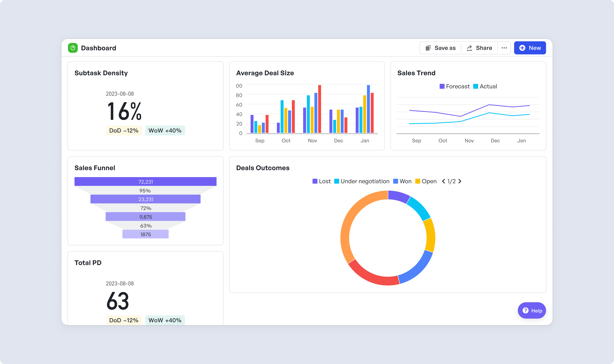Click the Sep label on Average Deal Size axis
Viewport: 614px width, 364px height.
pos(260,141)
